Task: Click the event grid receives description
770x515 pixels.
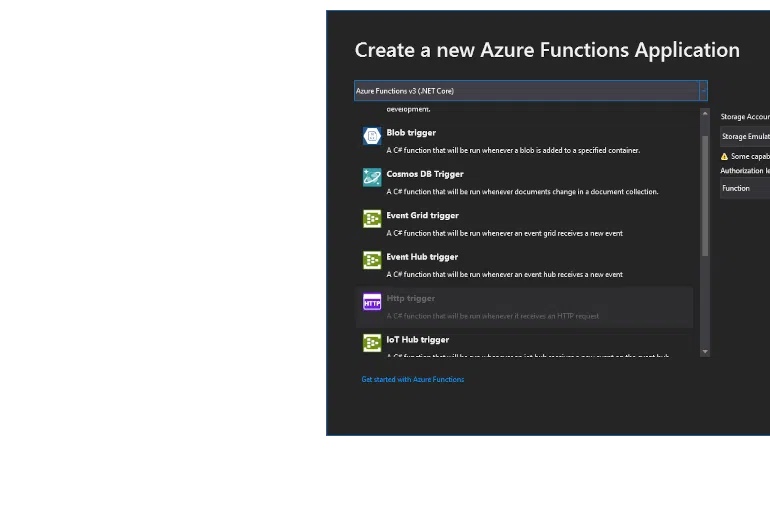Action: (504, 233)
